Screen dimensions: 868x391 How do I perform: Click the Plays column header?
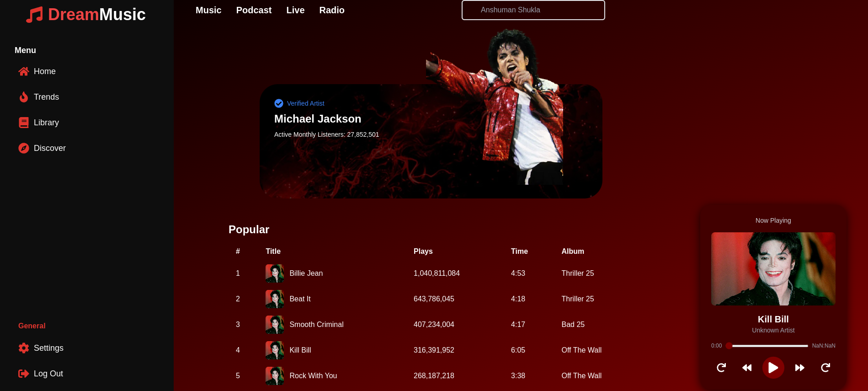point(423,252)
